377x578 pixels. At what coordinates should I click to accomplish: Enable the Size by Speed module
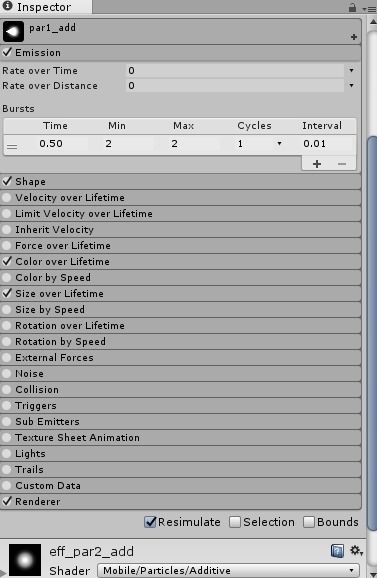(x=6, y=310)
